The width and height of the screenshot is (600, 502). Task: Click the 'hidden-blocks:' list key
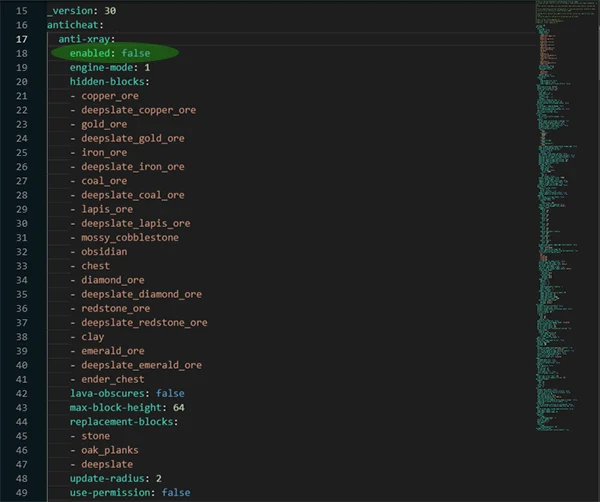[109, 81]
